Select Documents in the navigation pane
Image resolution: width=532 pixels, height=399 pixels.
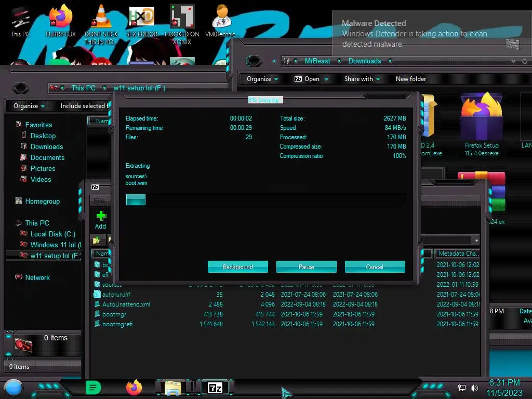[47, 157]
